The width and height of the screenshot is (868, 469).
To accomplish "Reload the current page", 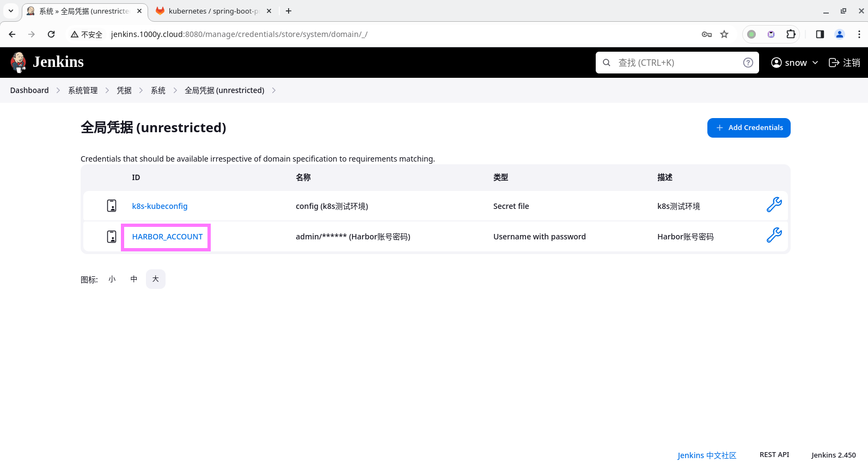I will click(51, 34).
